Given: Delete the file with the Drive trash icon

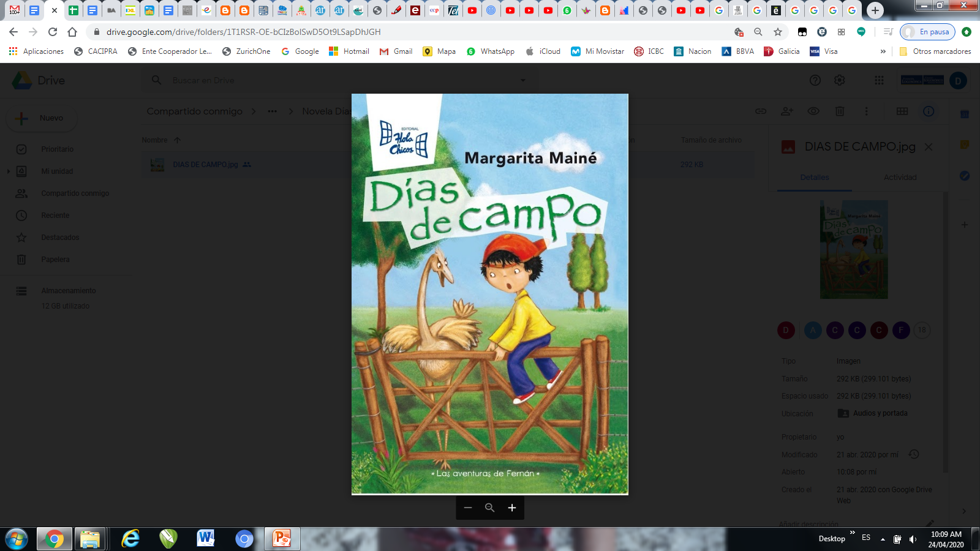Looking at the screenshot, I should click(840, 111).
